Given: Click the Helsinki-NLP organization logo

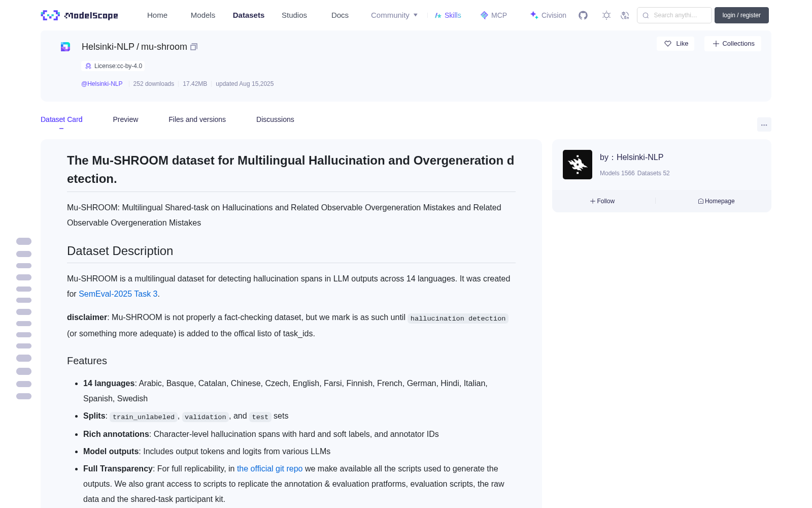Looking at the screenshot, I should point(578,165).
